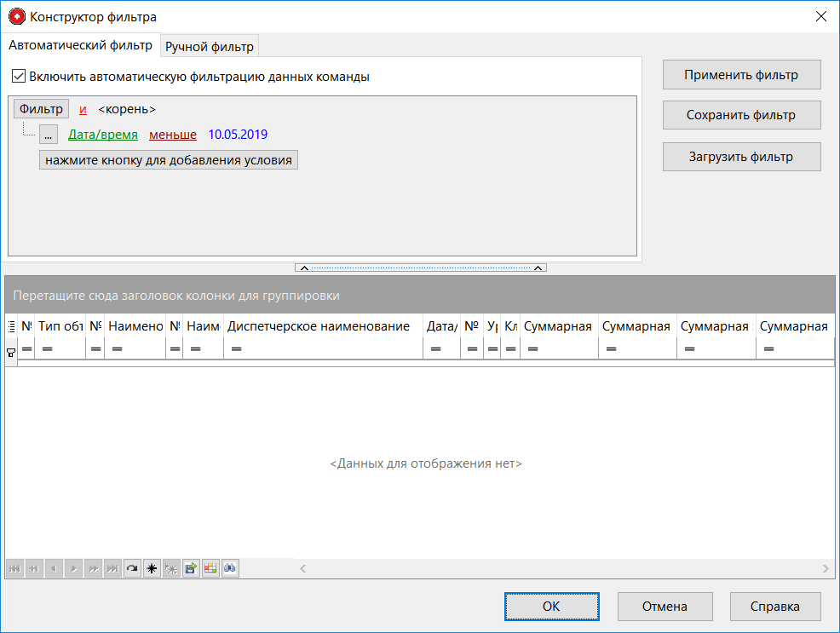This screenshot has width=840, height=633.
Task: Switch to the Ручной фильтр tab
Action: (209, 45)
